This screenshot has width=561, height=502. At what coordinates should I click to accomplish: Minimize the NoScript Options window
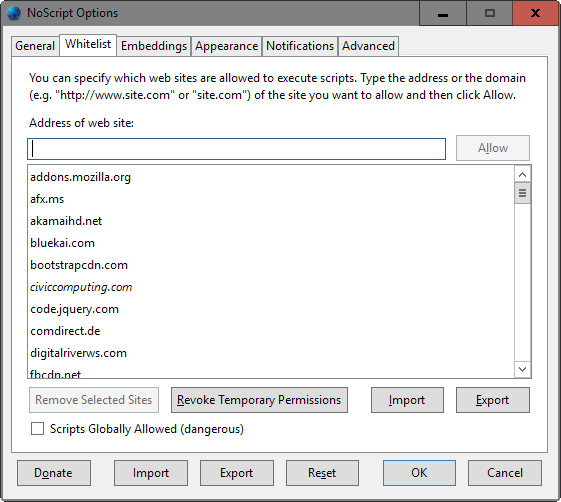coord(443,13)
